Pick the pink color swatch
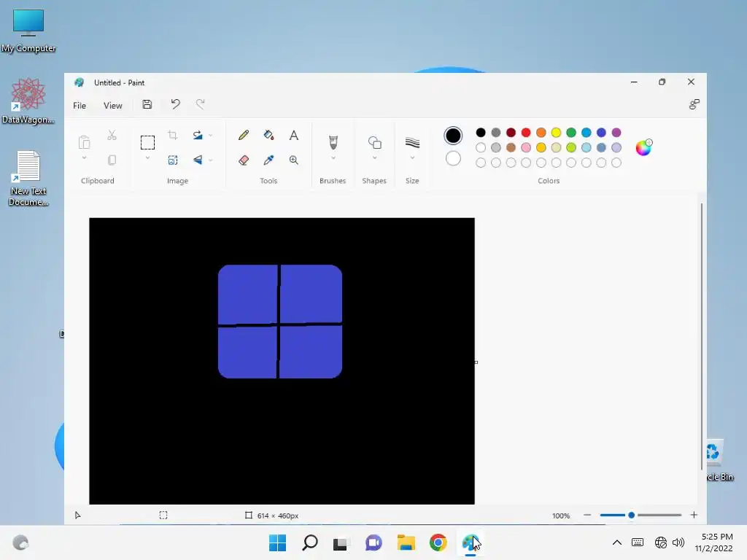This screenshot has height=560, width=747. (x=526, y=147)
